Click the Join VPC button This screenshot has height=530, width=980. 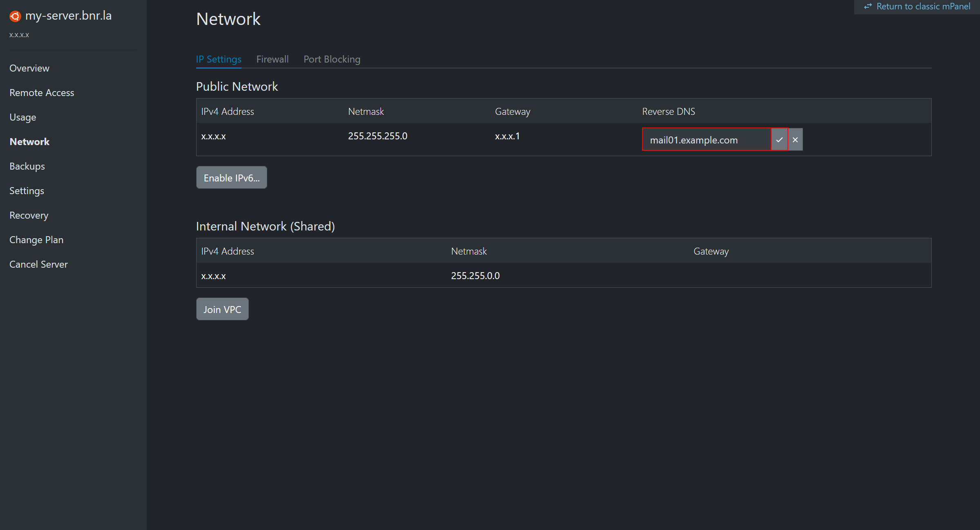(222, 309)
